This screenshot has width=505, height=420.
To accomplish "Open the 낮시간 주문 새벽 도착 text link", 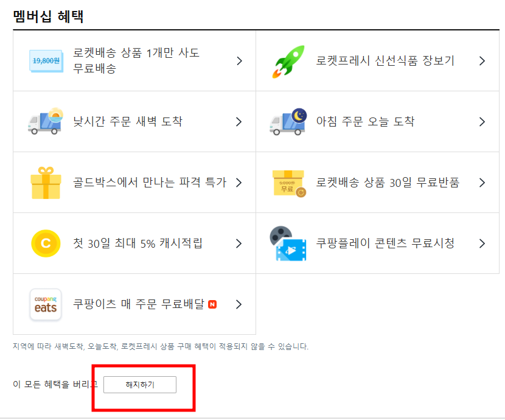I will (x=128, y=121).
